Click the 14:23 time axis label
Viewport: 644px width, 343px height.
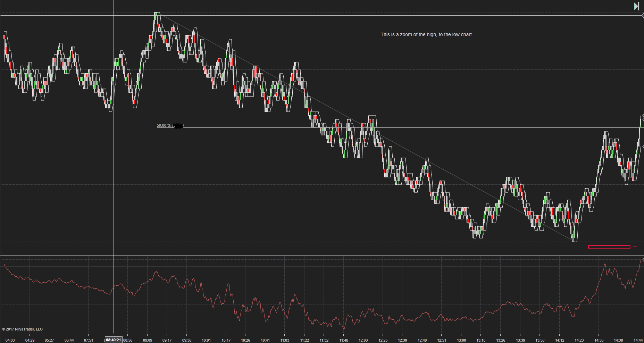coord(579,340)
